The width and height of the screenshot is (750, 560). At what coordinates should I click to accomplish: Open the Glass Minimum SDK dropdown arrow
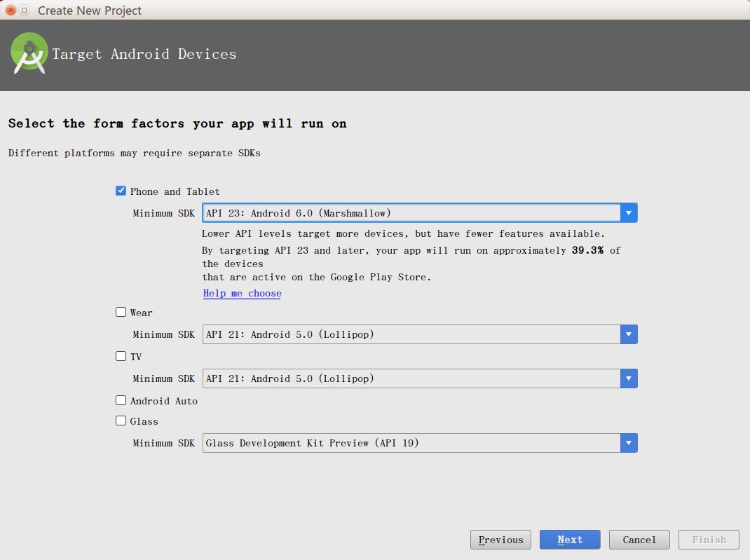[629, 443]
